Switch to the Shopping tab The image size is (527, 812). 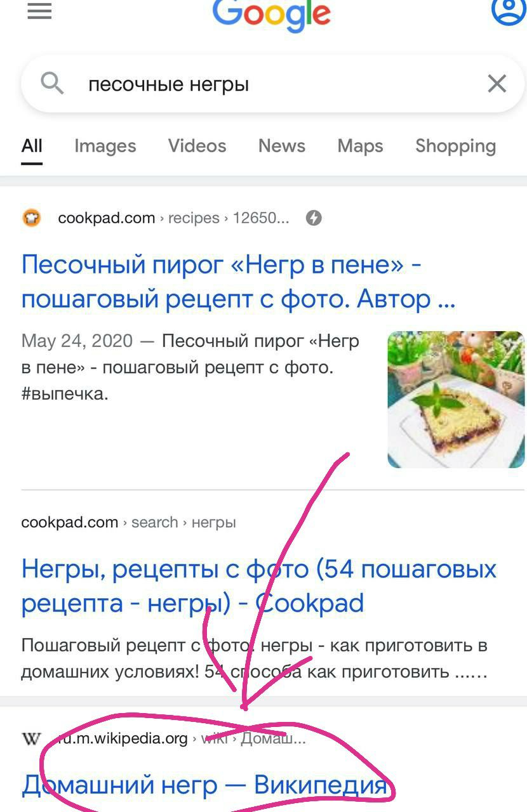coord(456,146)
